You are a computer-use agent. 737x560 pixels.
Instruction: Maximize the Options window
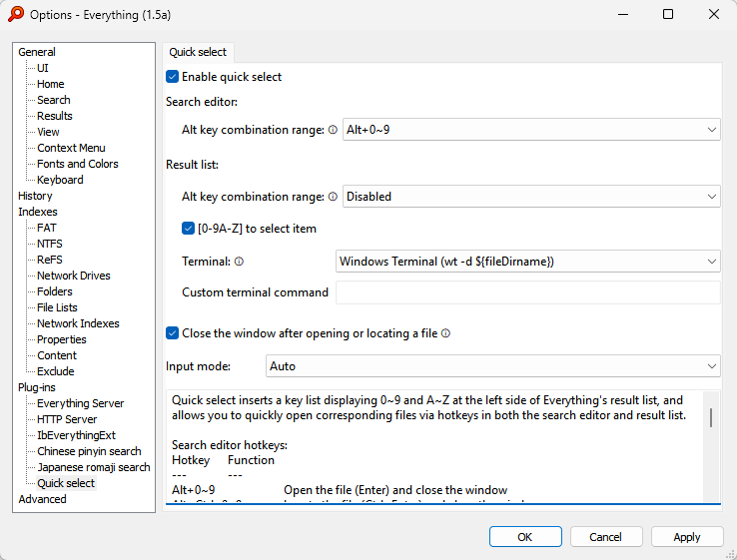(x=668, y=15)
